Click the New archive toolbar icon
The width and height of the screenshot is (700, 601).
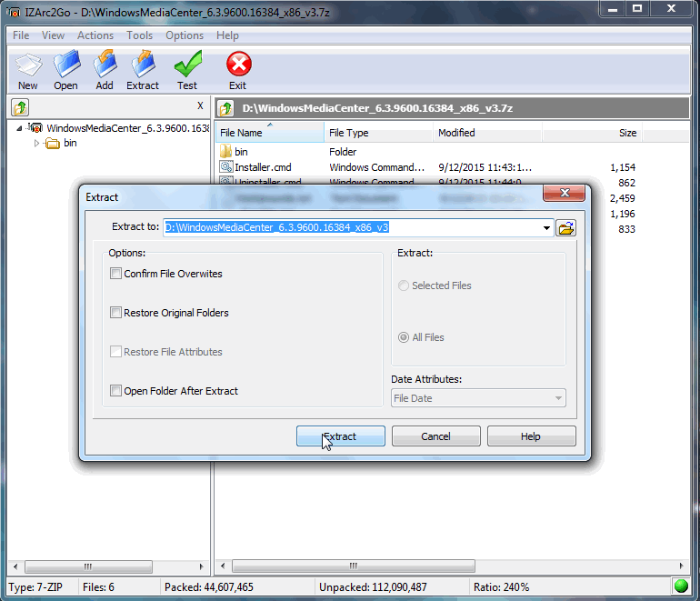click(x=28, y=65)
